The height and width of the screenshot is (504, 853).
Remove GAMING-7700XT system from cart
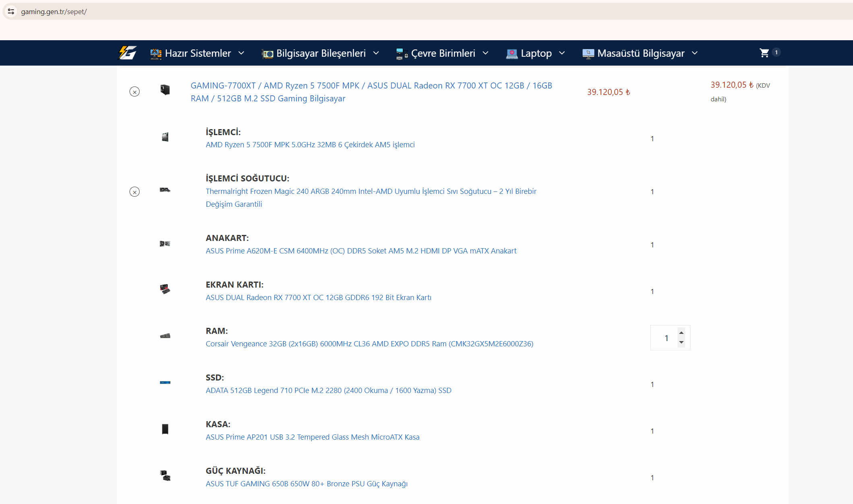click(x=135, y=92)
